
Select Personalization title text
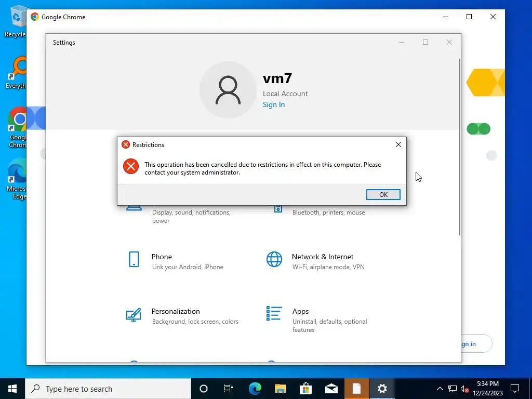click(176, 312)
